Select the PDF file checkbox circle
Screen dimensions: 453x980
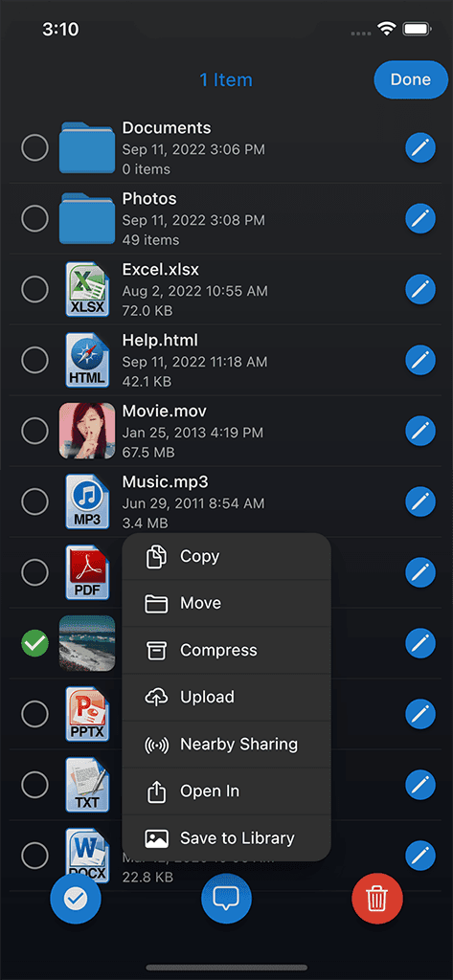tap(34, 572)
